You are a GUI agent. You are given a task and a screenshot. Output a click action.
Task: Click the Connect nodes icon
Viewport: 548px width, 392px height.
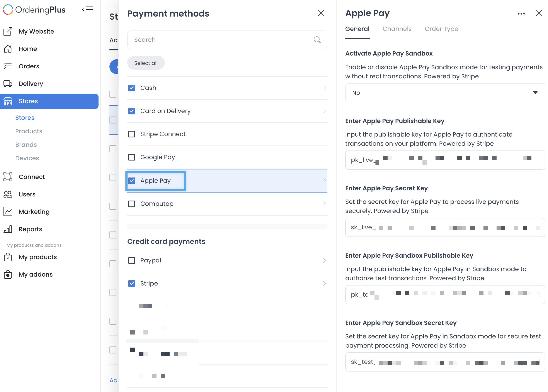click(x=8, y=177)
